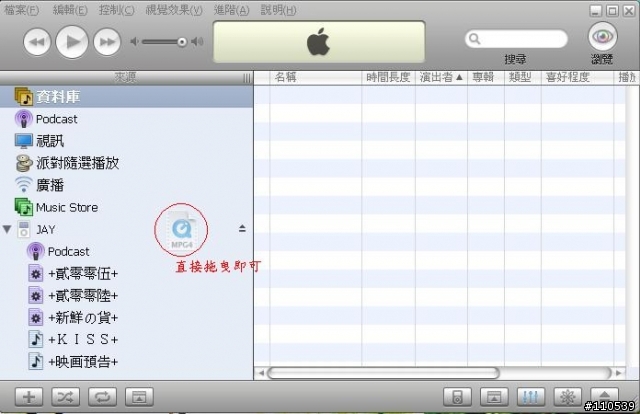The image size is (640, 414).
Task: Sort by 喜好程度 column
Action: click(x=577, y=77)
